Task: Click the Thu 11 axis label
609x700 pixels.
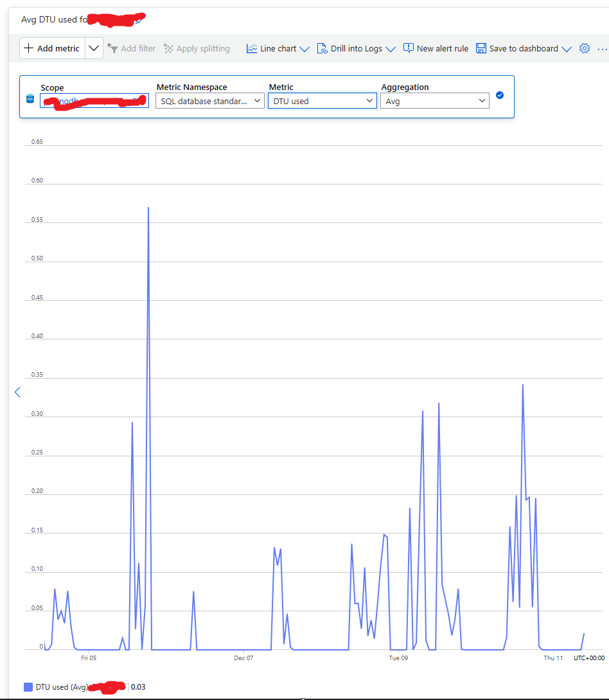Action: click(x=553, y=658)
